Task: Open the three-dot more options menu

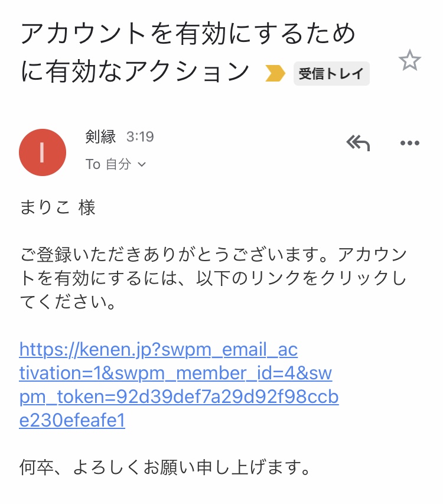Action: [409, 143]
